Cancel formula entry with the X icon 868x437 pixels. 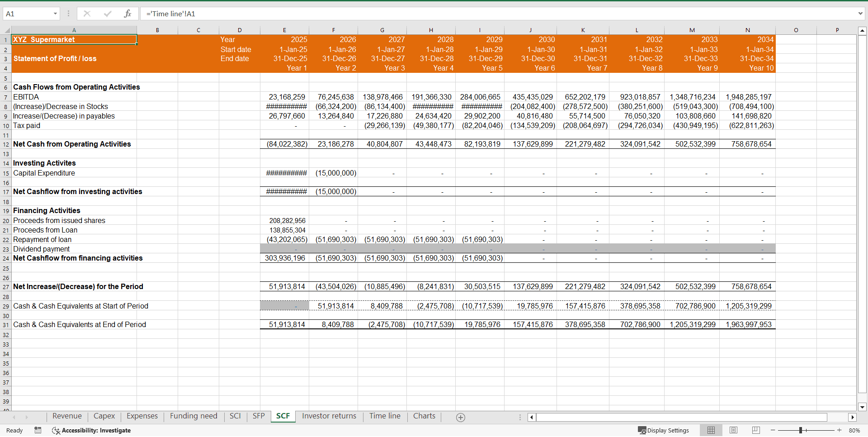[87, 14]
